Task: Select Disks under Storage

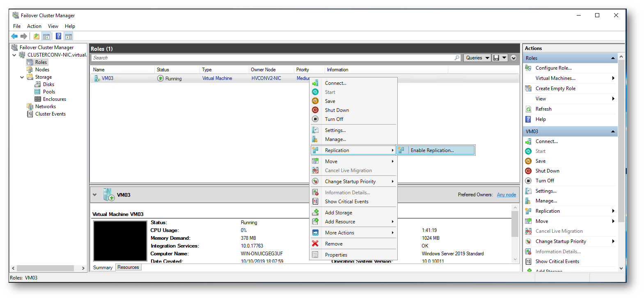Action: [48, 84]
